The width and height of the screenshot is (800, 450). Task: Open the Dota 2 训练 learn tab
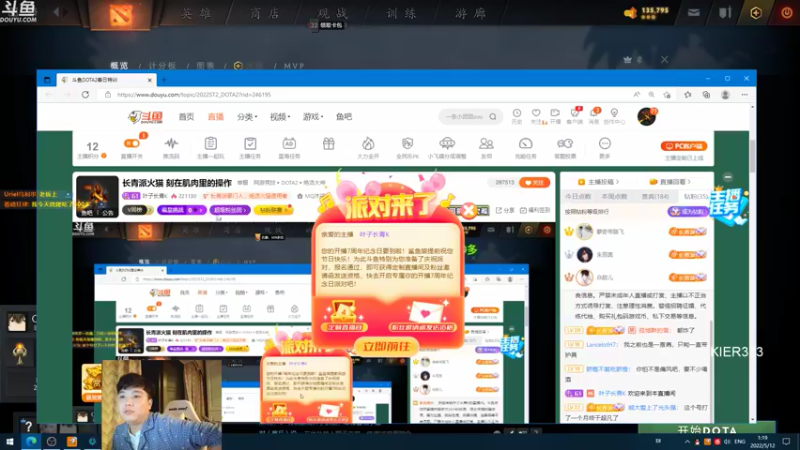pos(402,14)
